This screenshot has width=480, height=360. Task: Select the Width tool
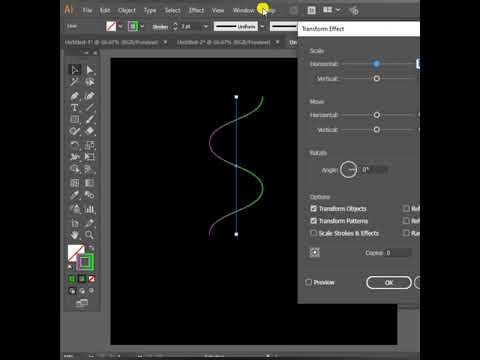pyautogui.click(x=75, y=157)
